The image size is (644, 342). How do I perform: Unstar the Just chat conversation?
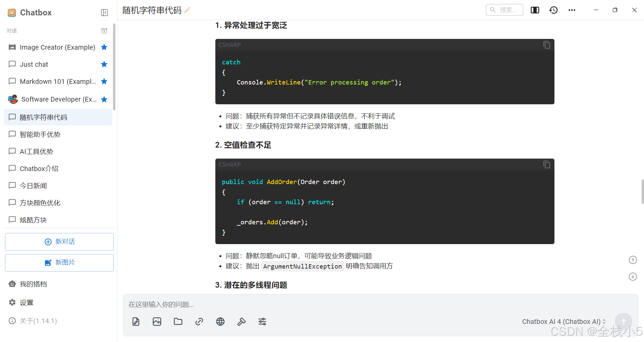click(x=104, y=64)
